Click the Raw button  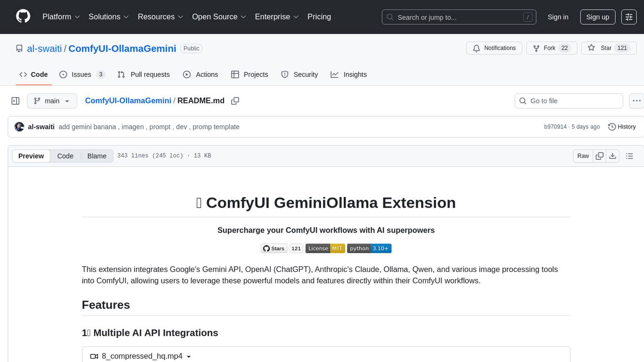click(x=583, y=156)
